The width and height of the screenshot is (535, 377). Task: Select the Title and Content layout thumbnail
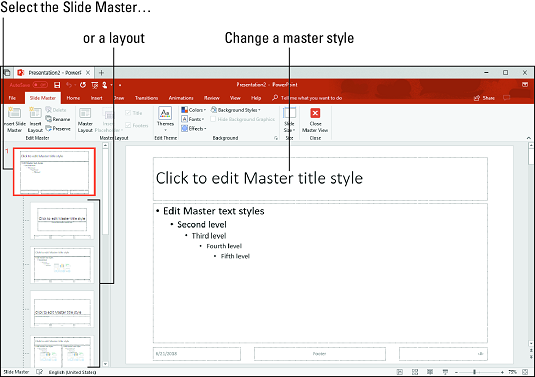[62, 265]
